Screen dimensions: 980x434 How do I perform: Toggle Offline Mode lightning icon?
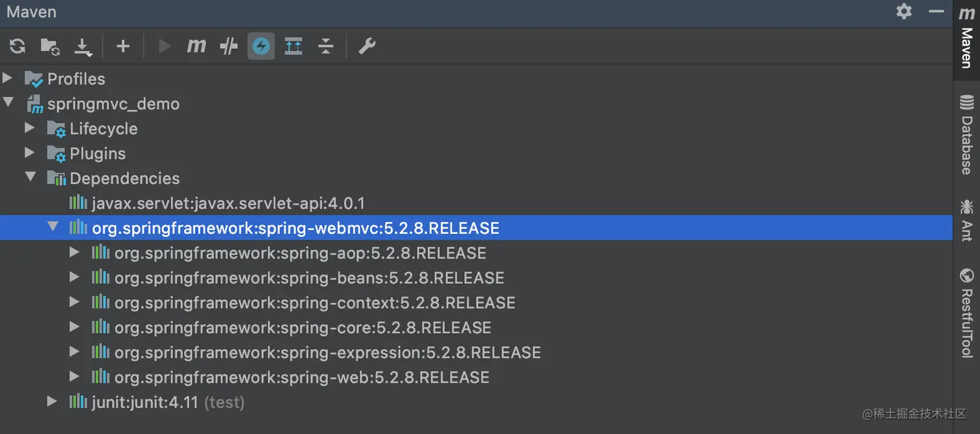[261, 46]
